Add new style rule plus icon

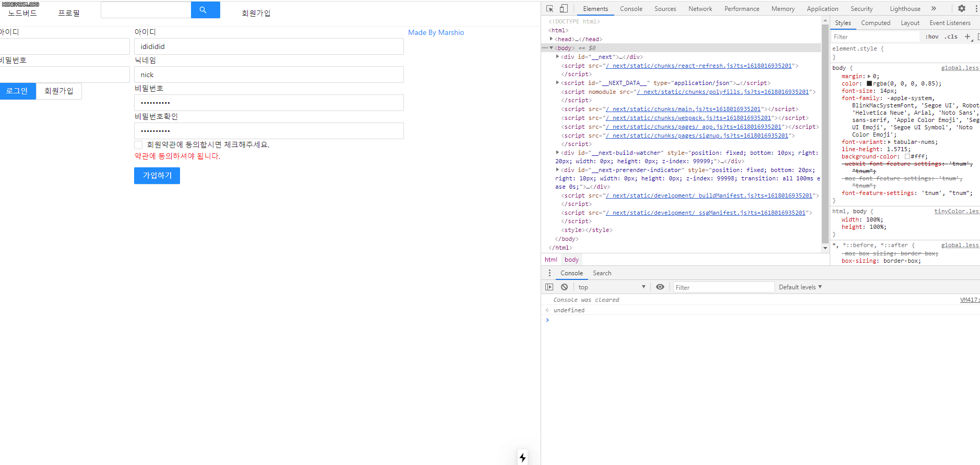pyautogui.click(x=967, y=36)
